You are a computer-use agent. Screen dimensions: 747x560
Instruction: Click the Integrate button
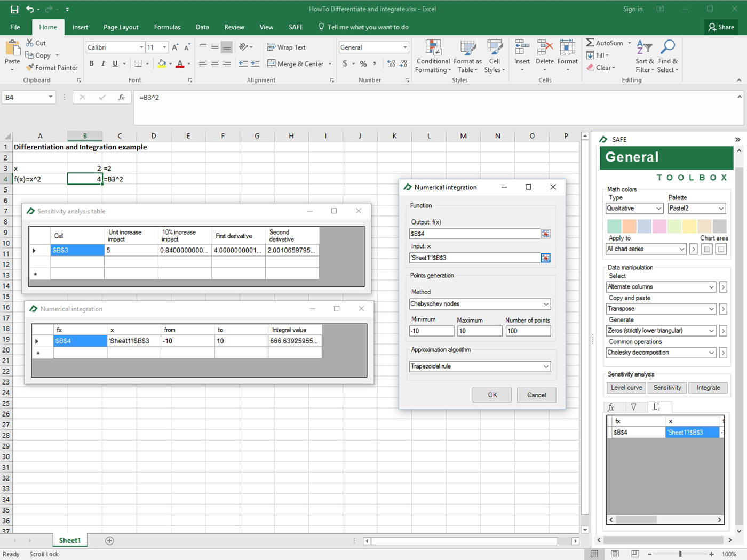click(x=708, y=388)
